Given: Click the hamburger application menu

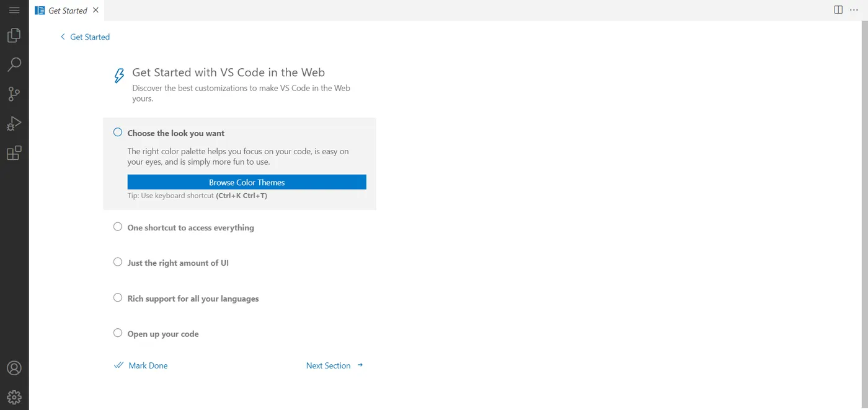Looking at the screenshot, I should point(14,10).
